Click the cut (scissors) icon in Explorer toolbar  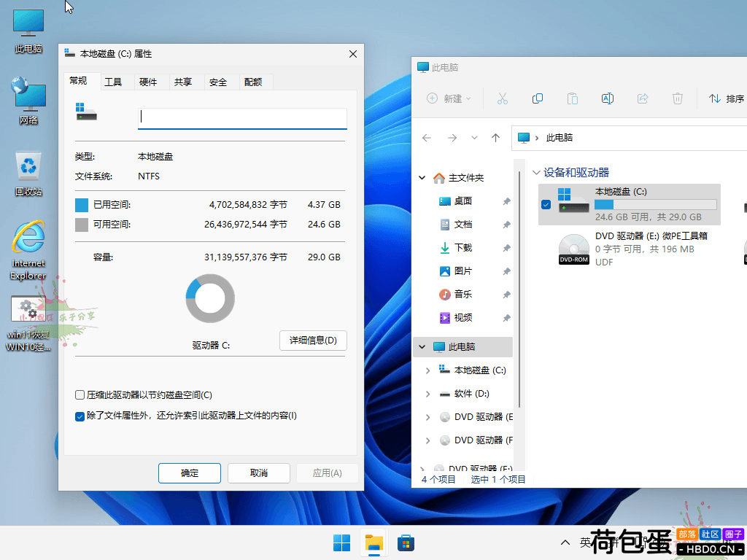(x=502, y=98)
